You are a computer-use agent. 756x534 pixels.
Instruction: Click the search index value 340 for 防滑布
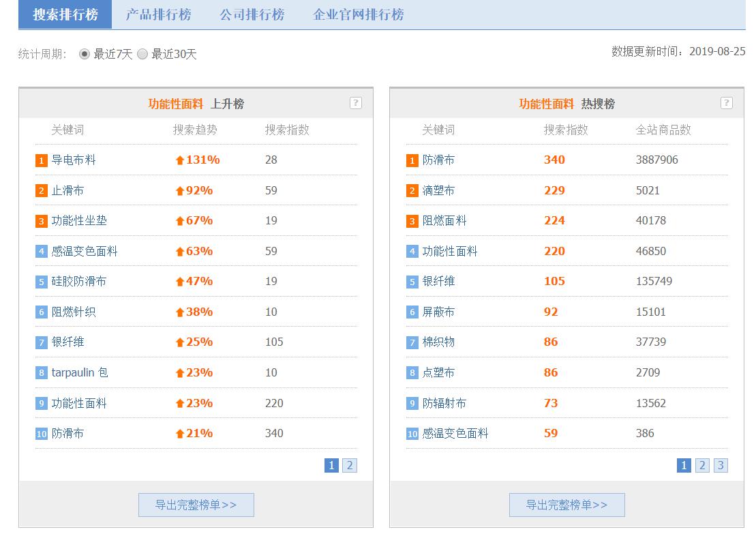click(x=554, y=160)
